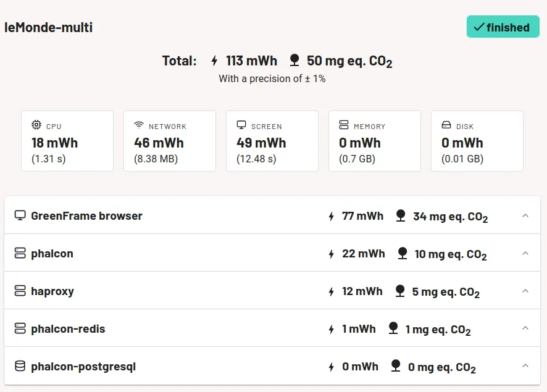The width and height of the screenshot is (547, 392).
Task: Click the phalcon-redis container name
Action: coord(68,329)
